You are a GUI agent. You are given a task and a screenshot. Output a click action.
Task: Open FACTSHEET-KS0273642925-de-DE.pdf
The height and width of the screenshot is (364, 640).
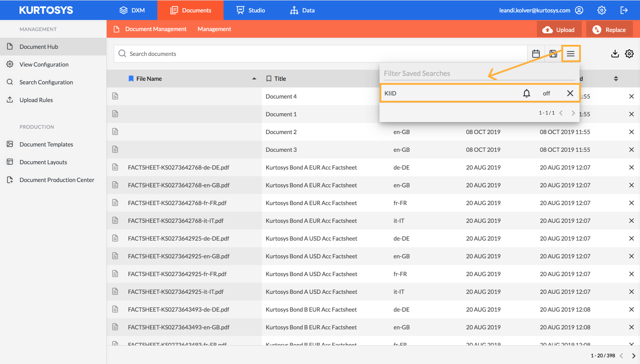[179, 238]
